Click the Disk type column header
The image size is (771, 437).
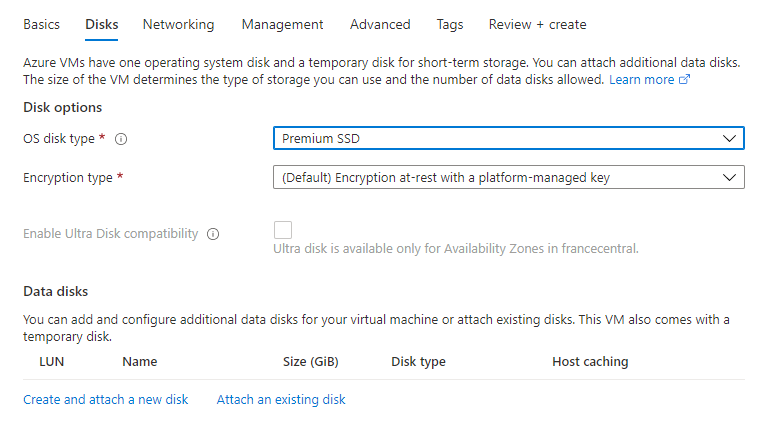point(418,362)
